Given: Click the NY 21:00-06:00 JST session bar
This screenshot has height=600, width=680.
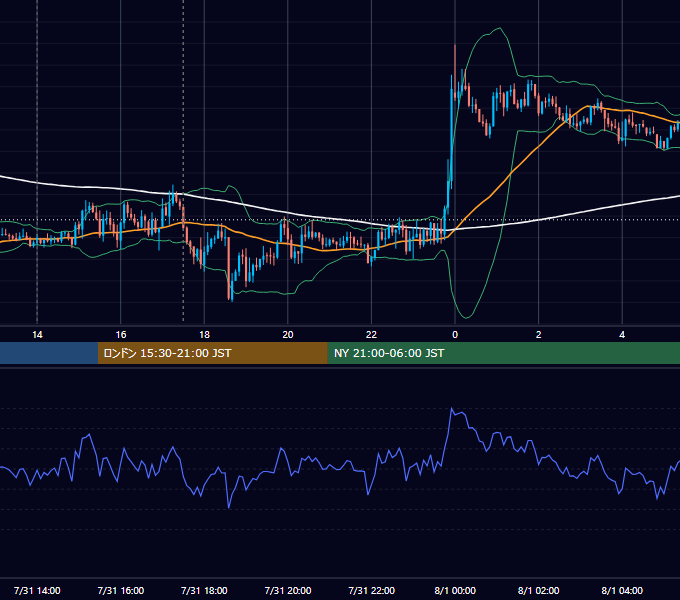Looking at the screenshot, I should [x=503, y=353].
